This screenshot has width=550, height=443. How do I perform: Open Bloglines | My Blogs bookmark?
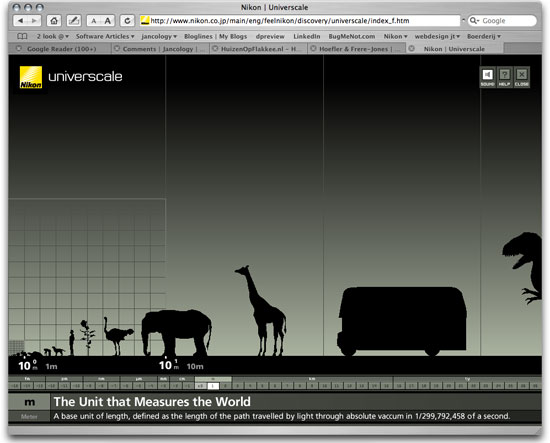[215, 36]
